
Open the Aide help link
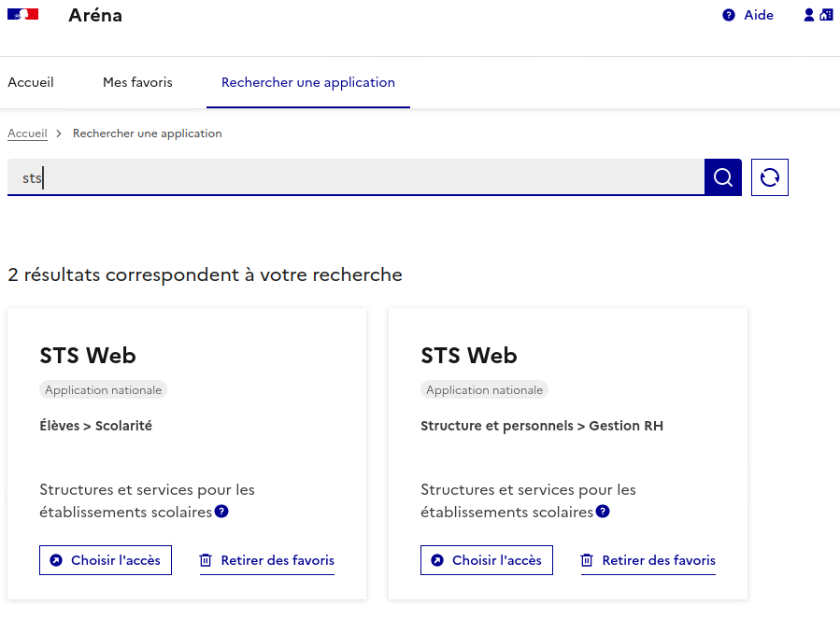coord(748,15)
